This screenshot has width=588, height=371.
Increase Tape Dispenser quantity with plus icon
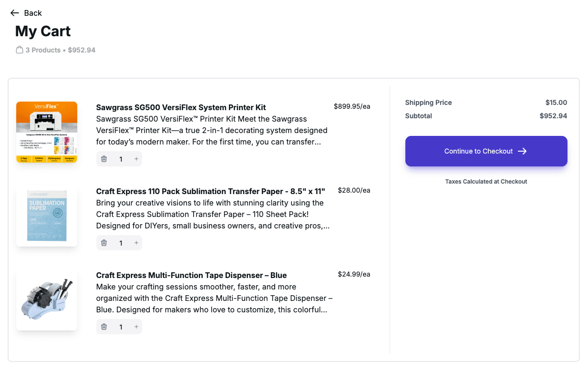pyautogui.click(x=136, y=327)
